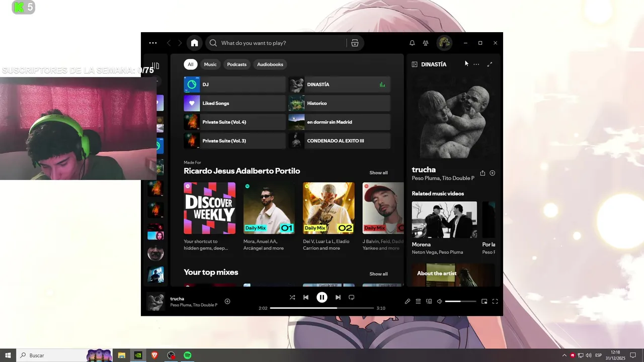This screenshot has height=362, width=644.
Task: Open the Browse icon in search bar
Action: pos(355,43)
